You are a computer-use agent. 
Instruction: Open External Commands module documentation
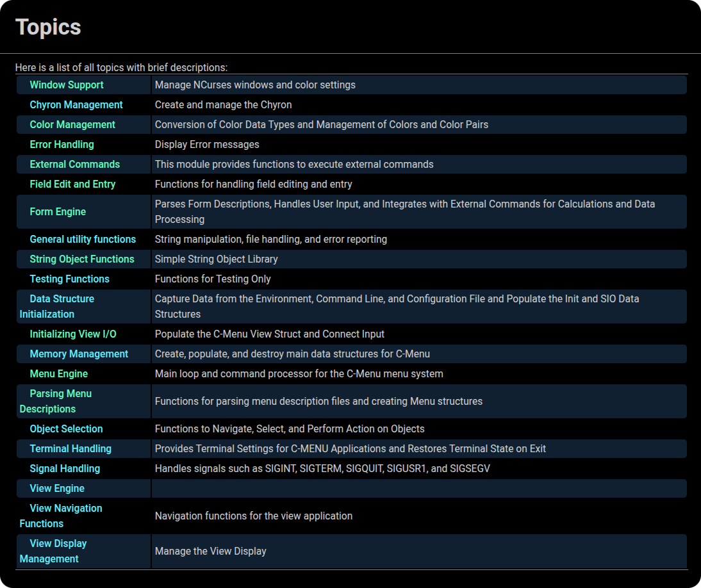pyautogui.click(x=75, y=164)
